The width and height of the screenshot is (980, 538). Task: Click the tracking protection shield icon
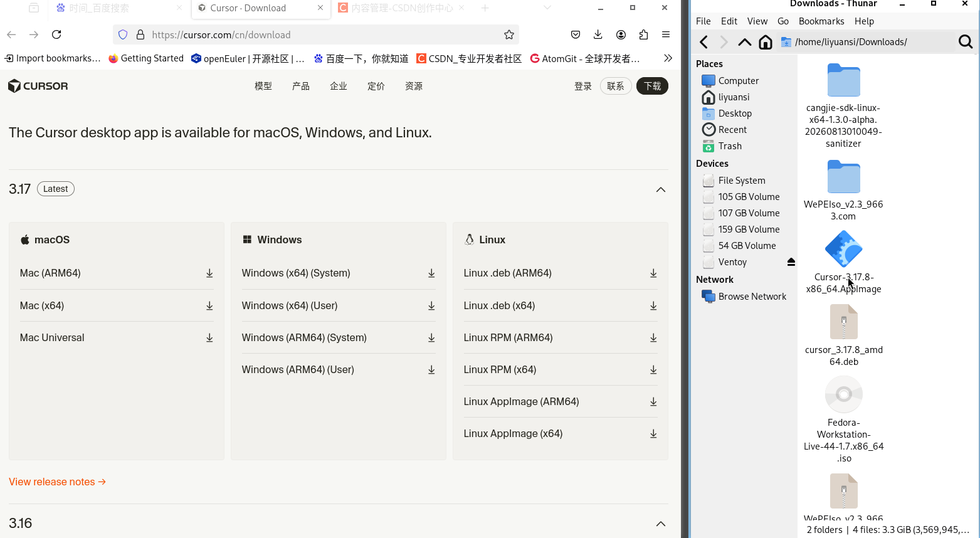pyautogui.click(x=123, y=34)
